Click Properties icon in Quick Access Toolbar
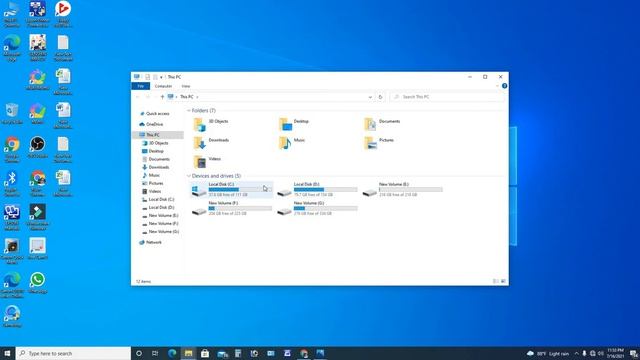Image resolution: width=640 pixels, height=360 pixels. [x=147, y=77]
